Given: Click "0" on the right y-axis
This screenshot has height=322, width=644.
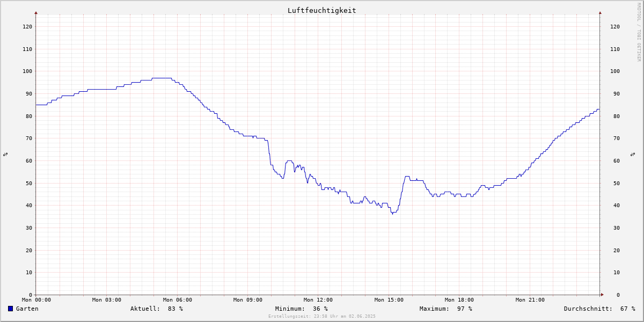Looking at the screenshot, I should pos(618,295).
